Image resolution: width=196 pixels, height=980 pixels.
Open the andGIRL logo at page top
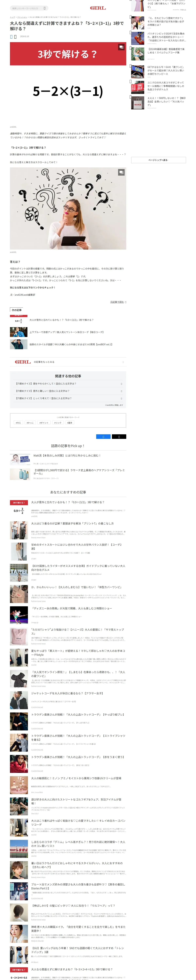point(98,8)
